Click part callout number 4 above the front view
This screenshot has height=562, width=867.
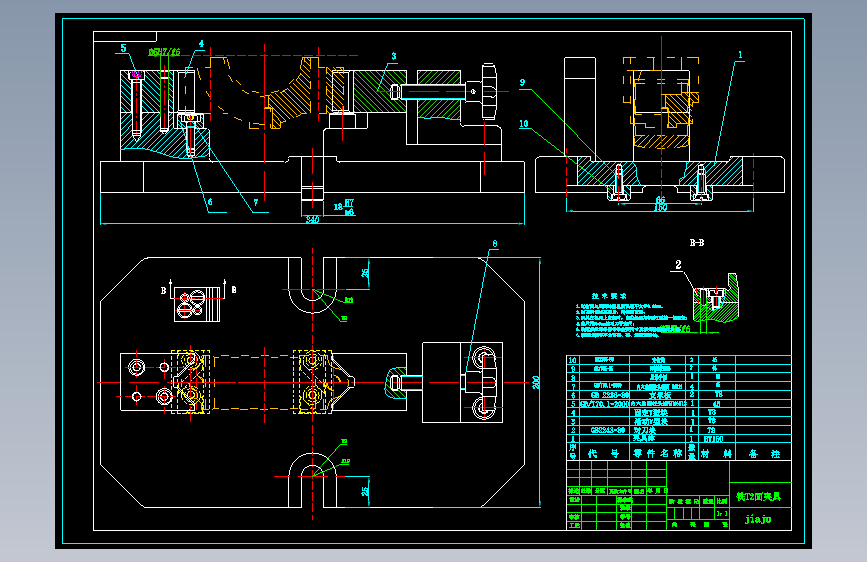[201, 44]
